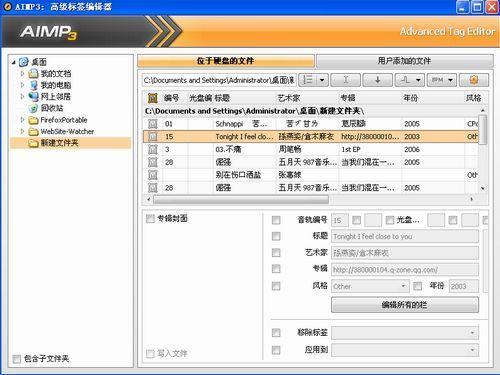Image resolution: width=500 pixels, height=375 pixels.
Task: Open the 应用到 dropdown list
Action: (405, 350)
